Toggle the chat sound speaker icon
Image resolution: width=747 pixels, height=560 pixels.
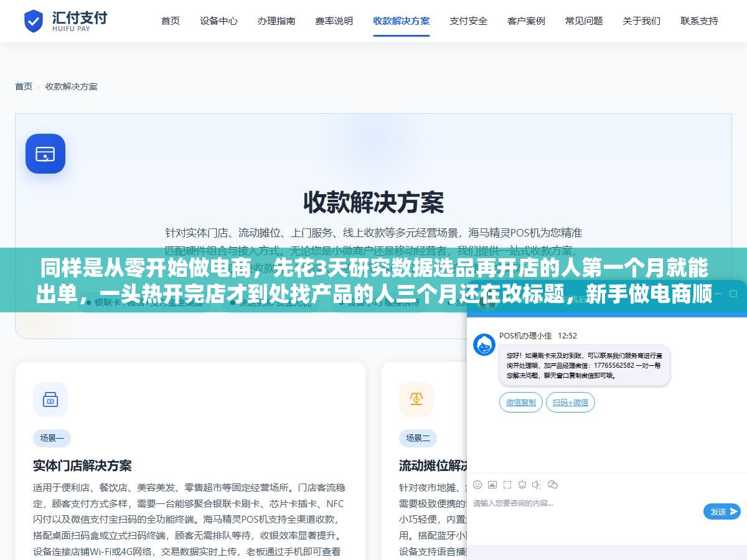537,485
